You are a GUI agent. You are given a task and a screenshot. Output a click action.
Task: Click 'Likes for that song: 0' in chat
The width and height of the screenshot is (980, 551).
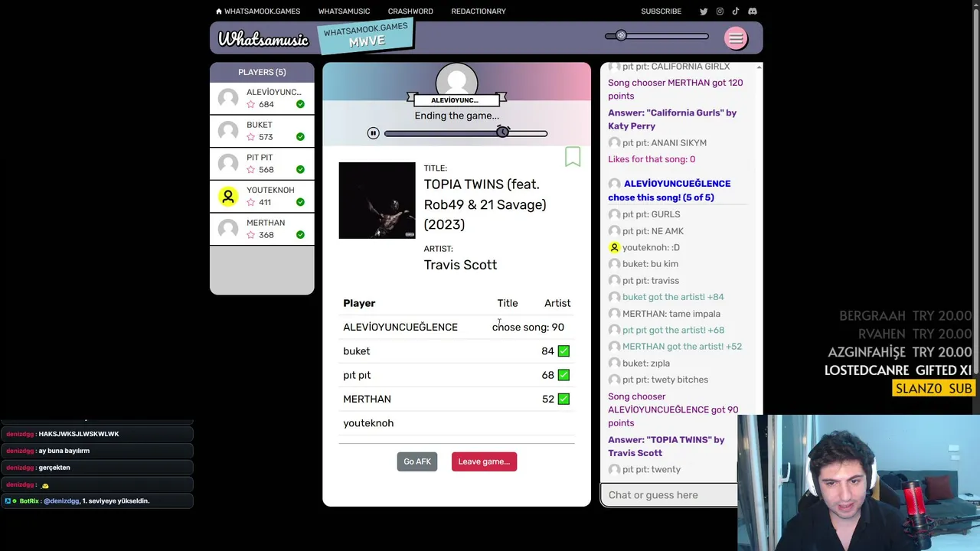652,159
